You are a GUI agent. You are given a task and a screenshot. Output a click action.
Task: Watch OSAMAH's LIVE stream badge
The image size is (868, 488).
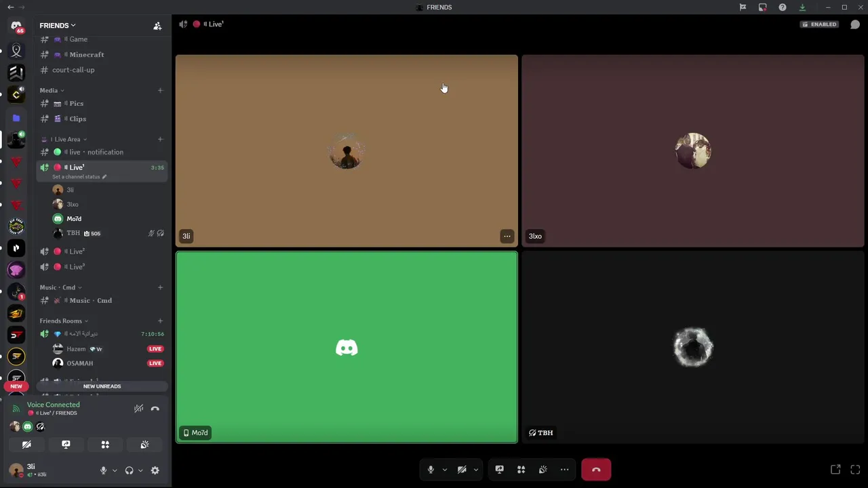point(155,363)
